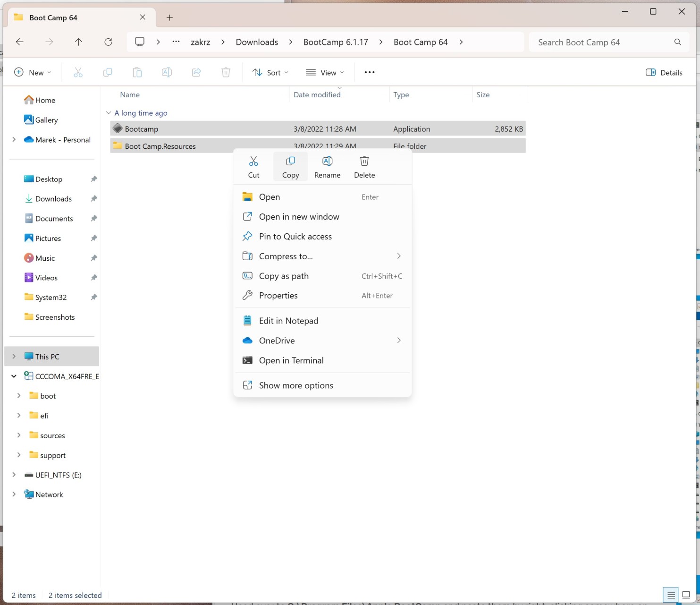Open Music in the sidebar
The height and width of the screenshot is (605, 700).
pyautogui.click(x=40, y=258)
